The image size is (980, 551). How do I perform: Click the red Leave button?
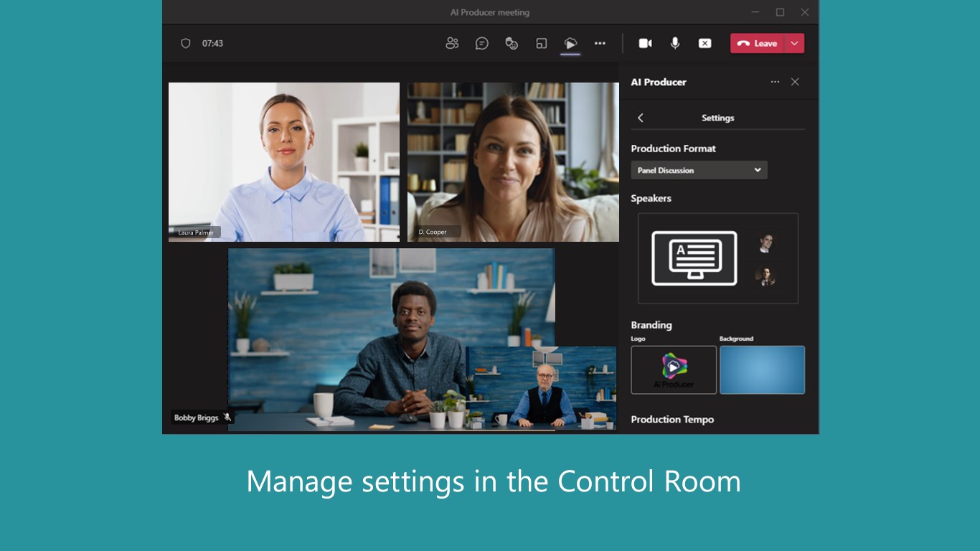coord(758,43)
